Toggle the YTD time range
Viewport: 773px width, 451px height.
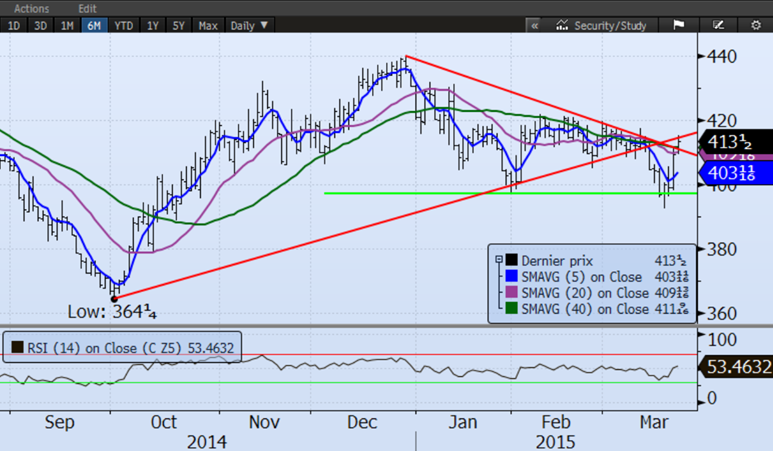point(124,24)
